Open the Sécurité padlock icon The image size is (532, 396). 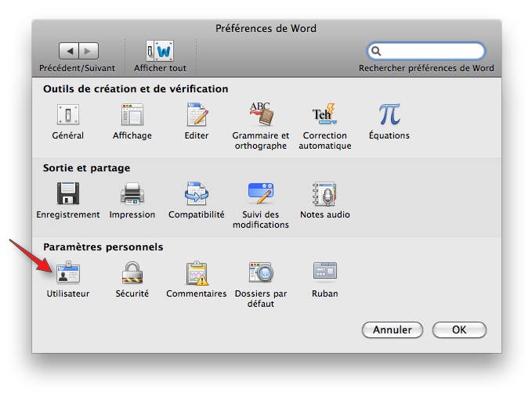(x=132, y=272)
